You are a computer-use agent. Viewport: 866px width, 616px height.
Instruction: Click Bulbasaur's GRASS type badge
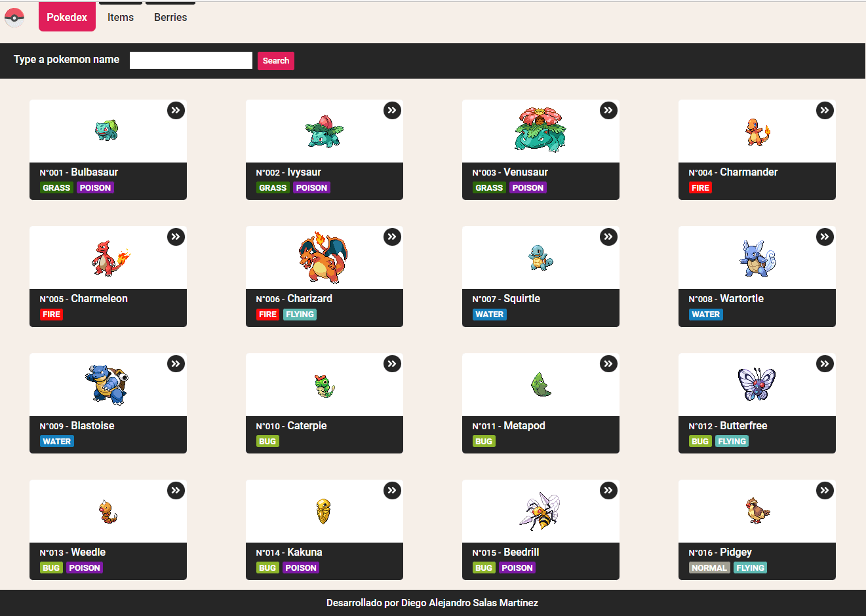pyautogui.click(x=56, y=188)
